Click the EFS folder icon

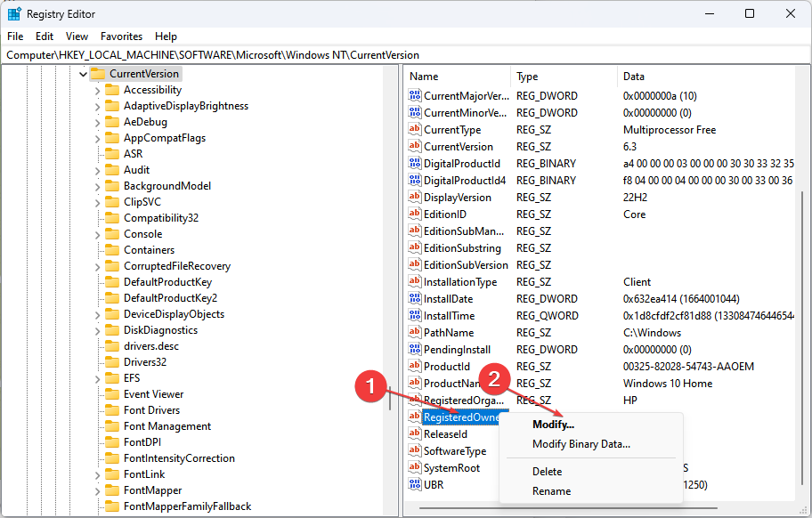(112, 378)
